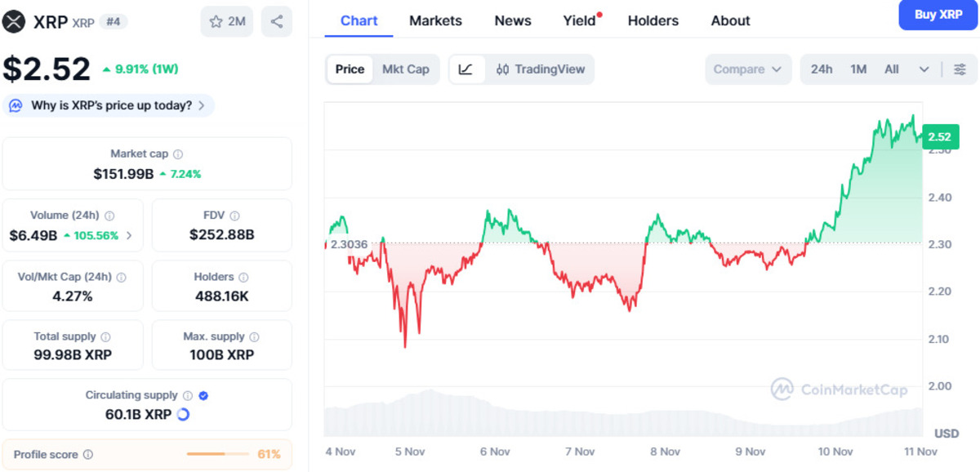Click the Profile score progress bar
980x472 pixels.
[x=218, y=454]
